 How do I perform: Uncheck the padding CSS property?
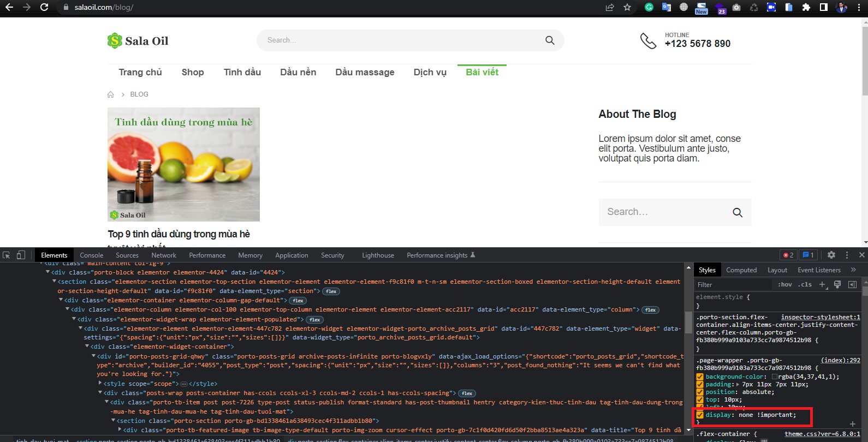click(x=700, y=384)
